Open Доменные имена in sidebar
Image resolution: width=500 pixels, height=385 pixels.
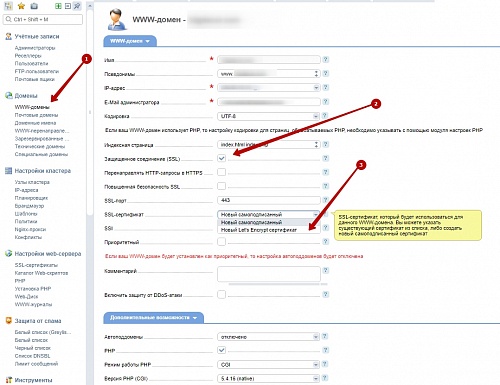point(35,123)
